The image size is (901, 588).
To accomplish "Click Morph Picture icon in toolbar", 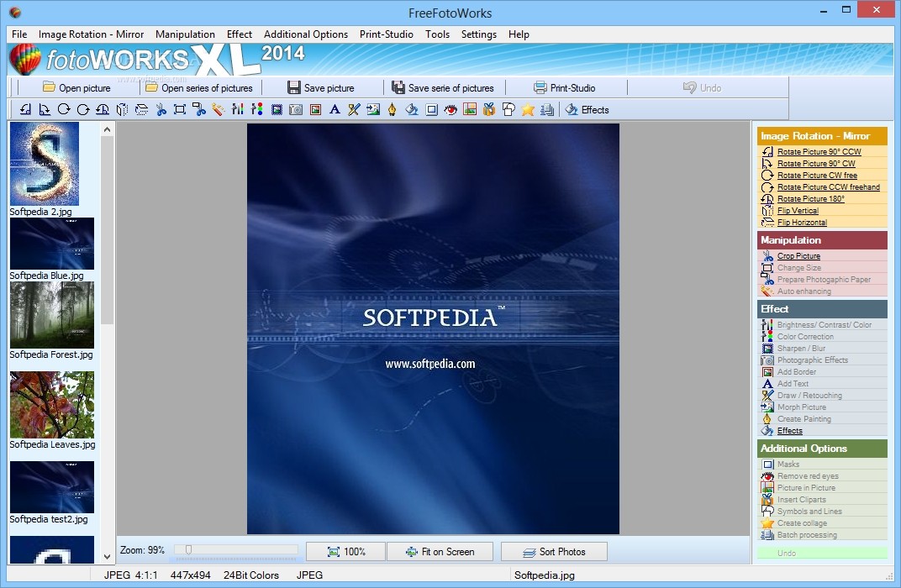I will pyautogui.click(x=373, y=109).
